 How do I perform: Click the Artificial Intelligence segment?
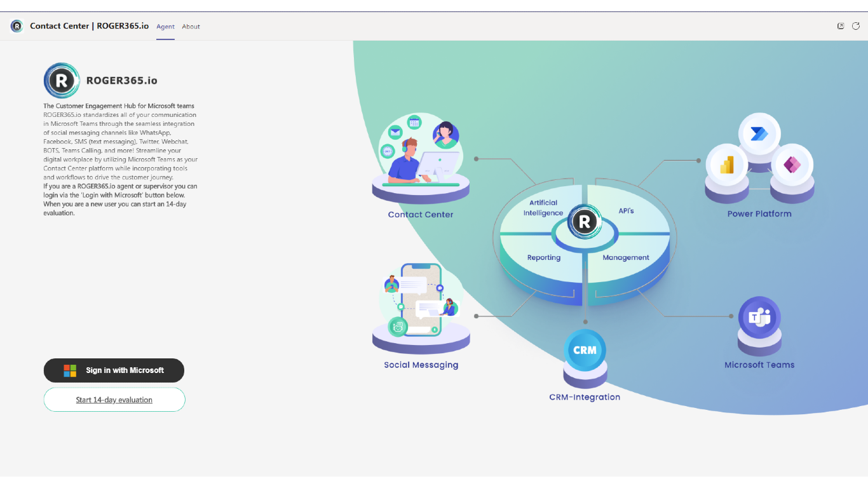tap(543, 208)
